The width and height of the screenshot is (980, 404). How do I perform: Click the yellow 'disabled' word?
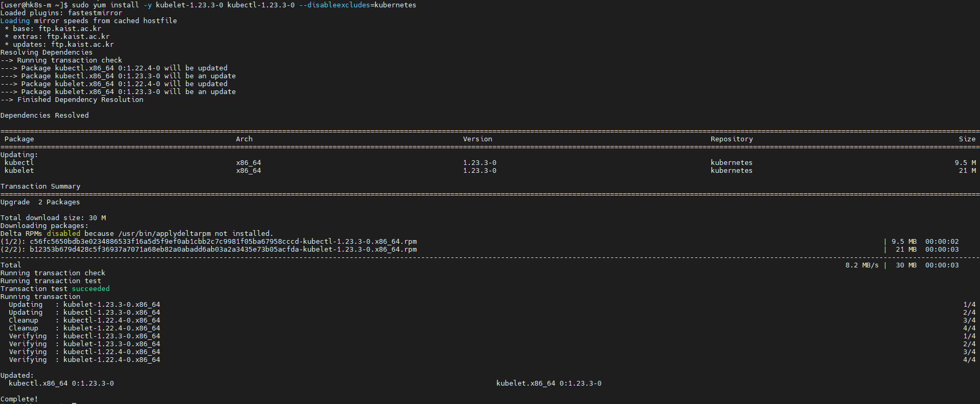pyautogui.click(x=64, y=234)
